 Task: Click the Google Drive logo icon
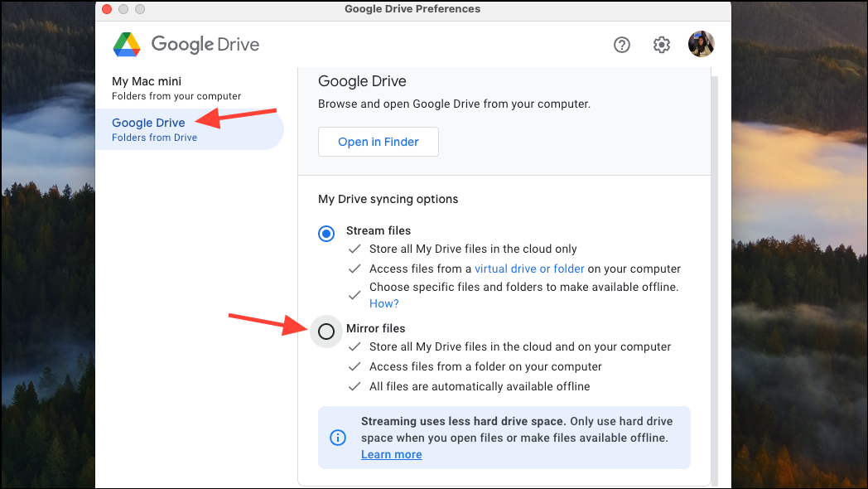pos(127,44)
